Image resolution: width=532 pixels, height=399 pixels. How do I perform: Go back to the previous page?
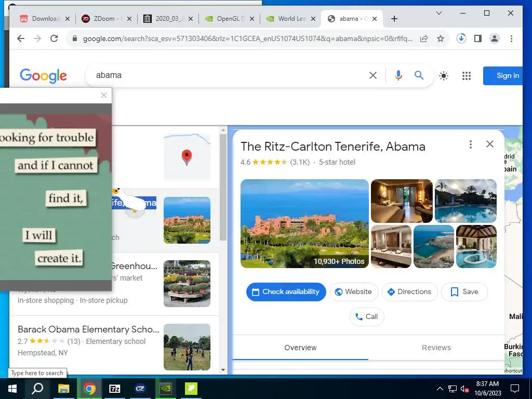pyautogui.click(x=21, y=38)
